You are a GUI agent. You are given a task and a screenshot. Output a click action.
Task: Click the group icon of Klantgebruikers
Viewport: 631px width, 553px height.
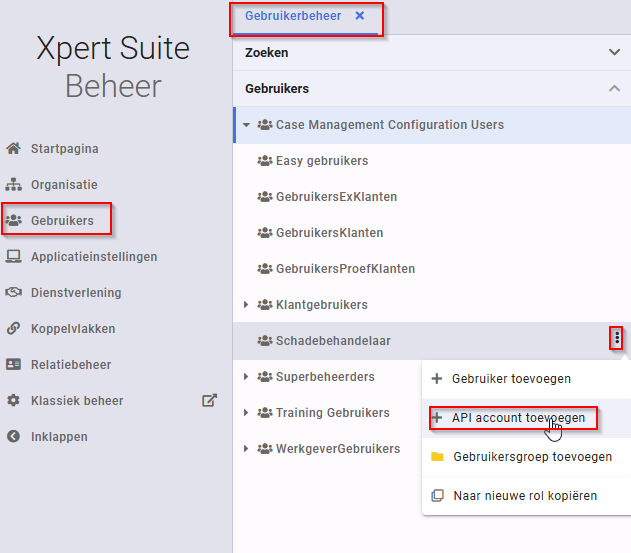265,305
